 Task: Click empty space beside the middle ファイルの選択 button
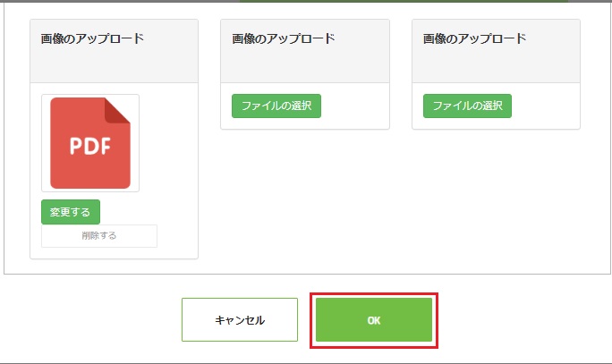[x=354, y=106]
